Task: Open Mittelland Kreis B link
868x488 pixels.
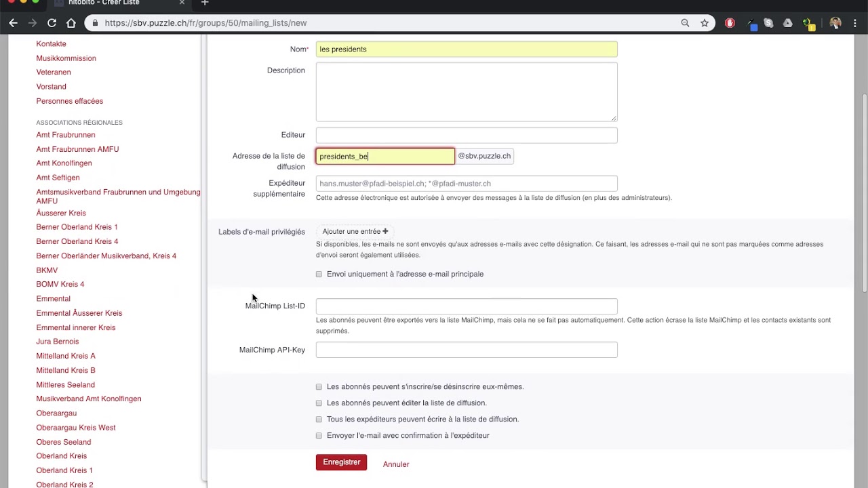Action: click(x=66, y=370)
